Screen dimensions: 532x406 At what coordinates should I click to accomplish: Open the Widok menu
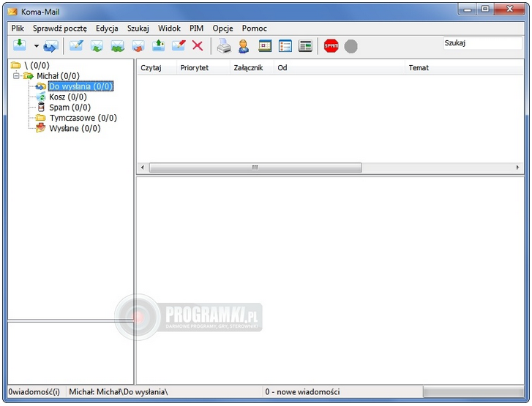pos(169,29)
